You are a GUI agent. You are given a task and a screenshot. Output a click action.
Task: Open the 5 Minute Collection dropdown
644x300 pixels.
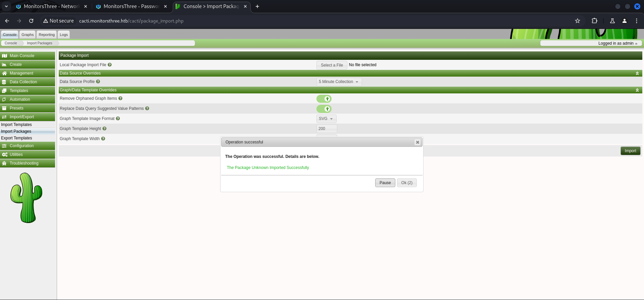(339, 82)
